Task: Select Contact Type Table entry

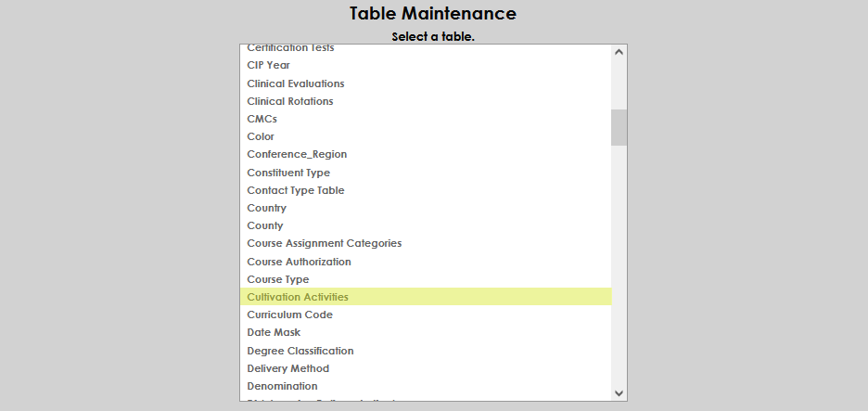Action: [x=295, y=190]
